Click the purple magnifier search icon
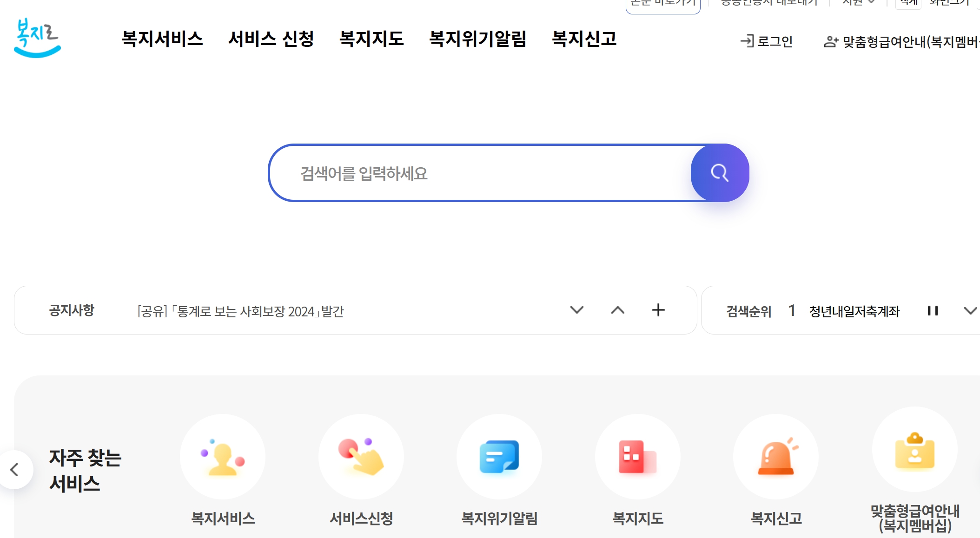This screenshot has height=538, width=980. pyautogui.click(x=720, y=173)
